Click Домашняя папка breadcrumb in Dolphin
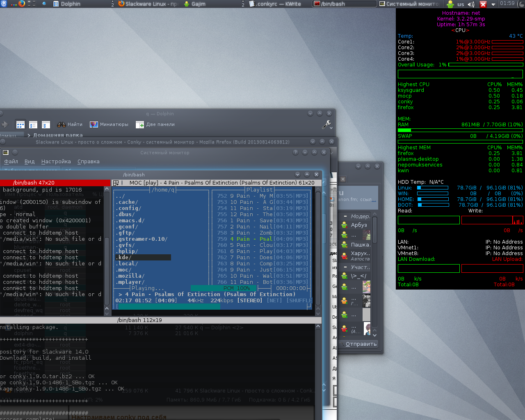This screenshot has width=525, height=420. (x=58, y=135)
